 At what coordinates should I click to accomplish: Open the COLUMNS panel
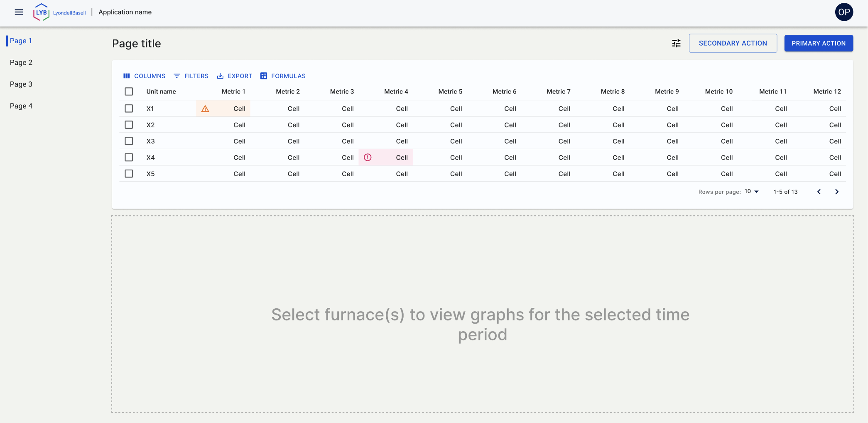pyautogui.click(x=144, y=76)
